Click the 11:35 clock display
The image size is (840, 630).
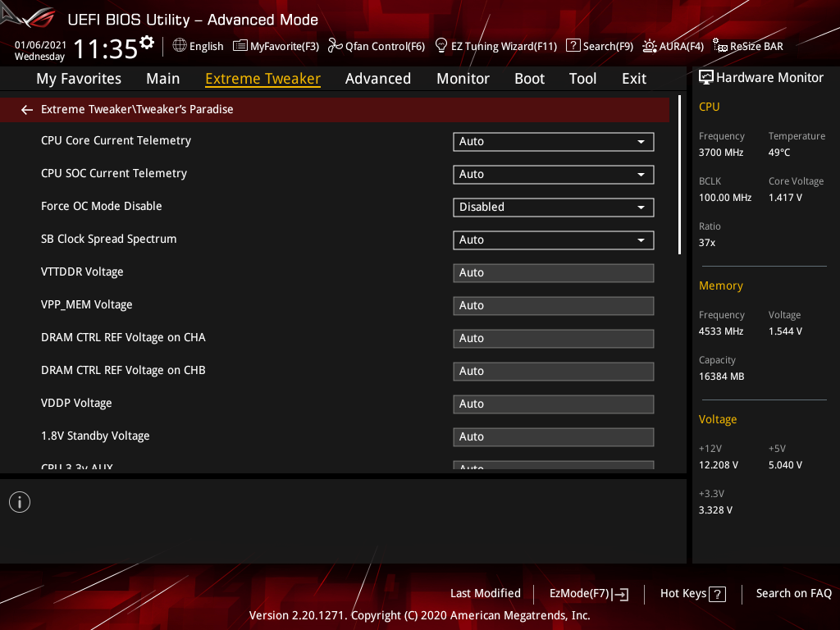(x=106, y=48)
